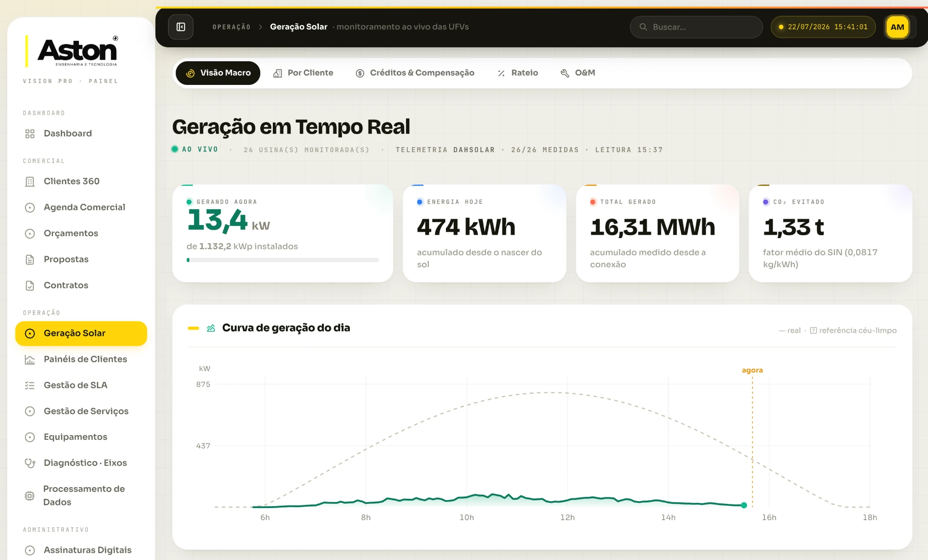Toggle the sidebar collapse icon
The height and width of the screenshot is (560, 928).
point(181,27)
